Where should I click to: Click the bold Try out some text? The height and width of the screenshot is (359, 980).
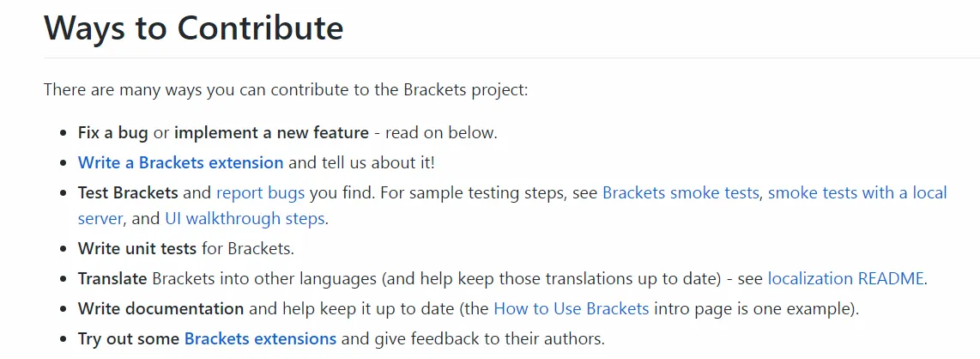pyautogui.click(x=129, y=339)
